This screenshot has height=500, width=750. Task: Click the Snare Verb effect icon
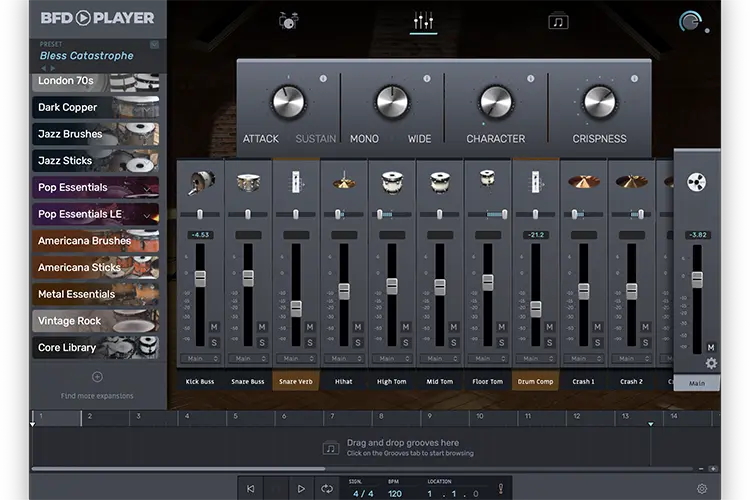click(x=297, y=182)
